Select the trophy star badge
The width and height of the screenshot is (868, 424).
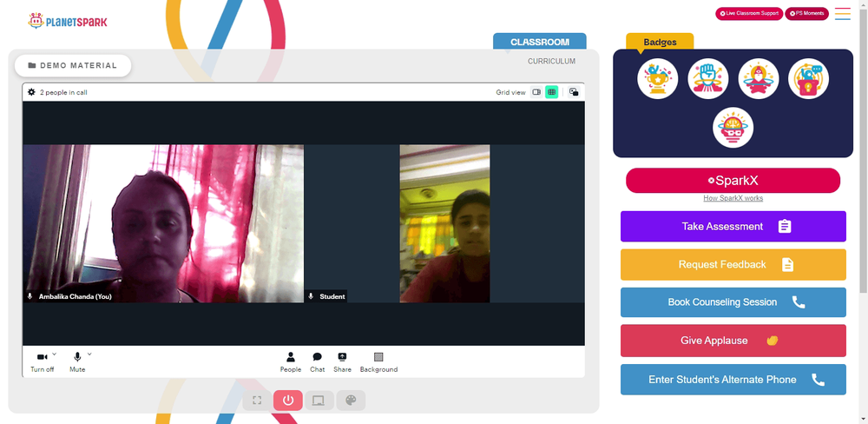tap(658, 79)
